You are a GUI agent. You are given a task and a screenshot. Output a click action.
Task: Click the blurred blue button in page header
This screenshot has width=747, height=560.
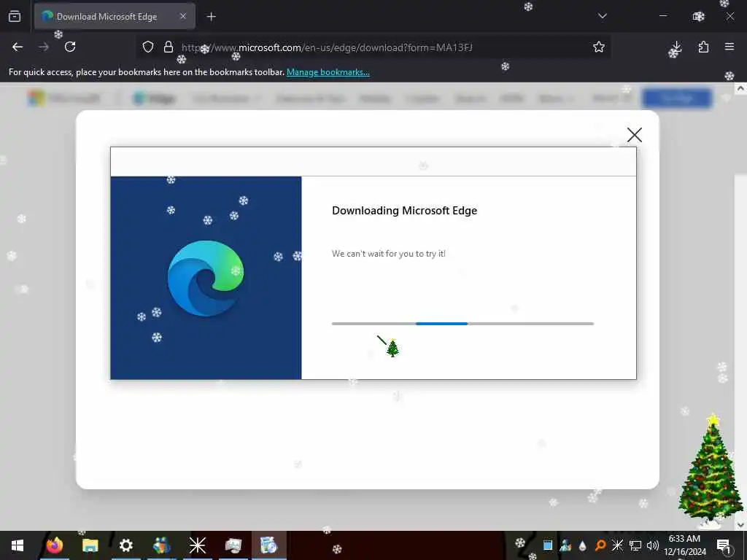point(677,98)
